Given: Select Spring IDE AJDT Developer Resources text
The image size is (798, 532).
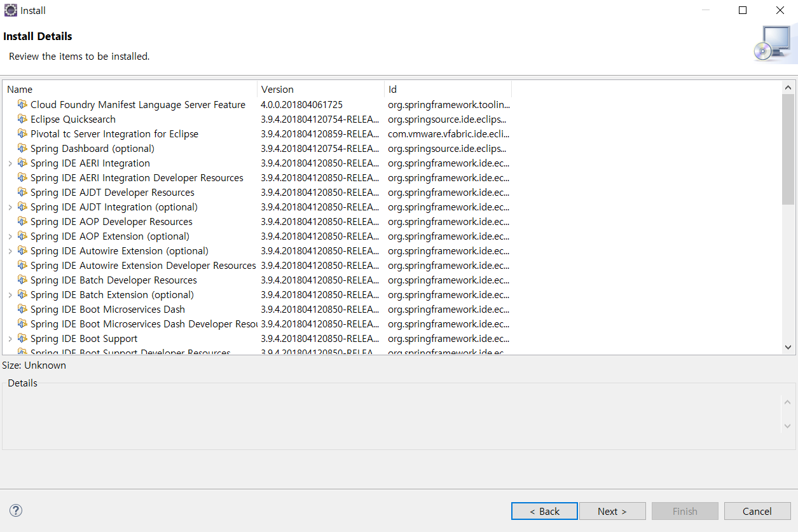Looking at the screenshot, I should pyautogui.click(x=113, y=192).
